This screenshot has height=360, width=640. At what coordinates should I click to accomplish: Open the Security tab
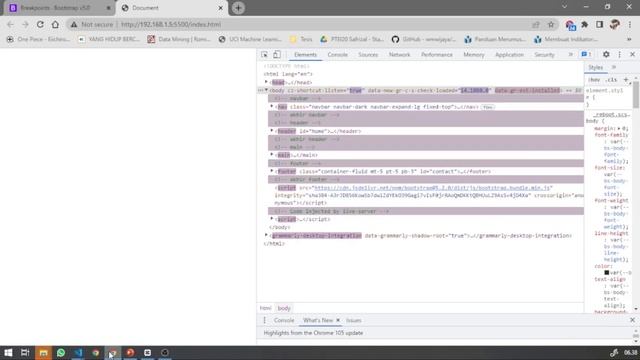tap(544, 55)
